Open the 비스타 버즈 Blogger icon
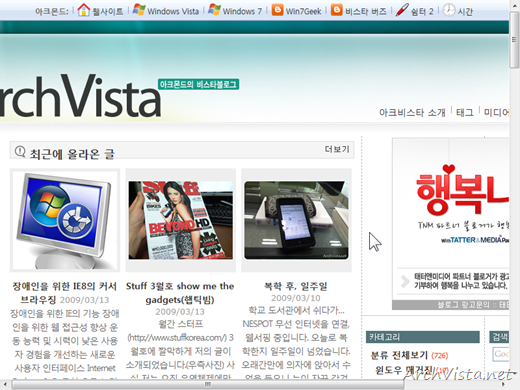Viewport: 520px width, 390px height. point(337,10)
